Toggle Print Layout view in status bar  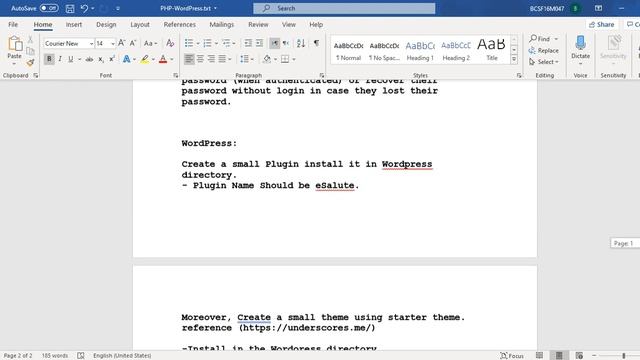[x=559, y=356]
